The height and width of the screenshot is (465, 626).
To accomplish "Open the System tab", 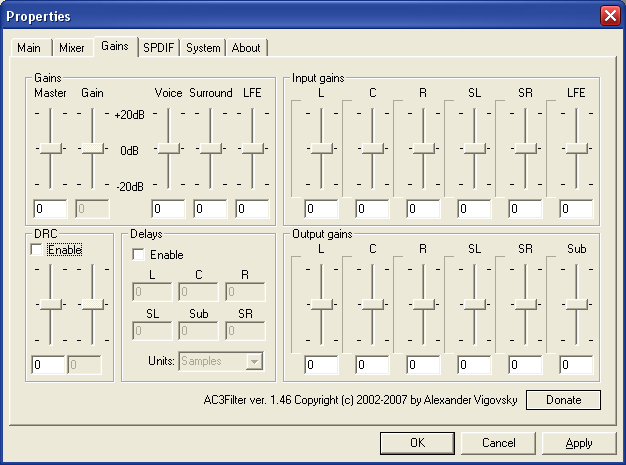I will pos(203,48).
